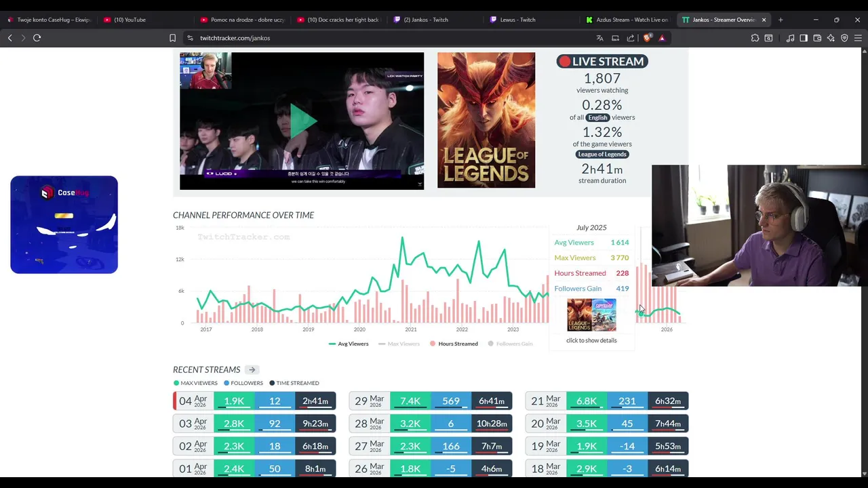Switch to Twoje konto CaseHug tab
This screenshot has width=868, height=488.
(49, 20)
